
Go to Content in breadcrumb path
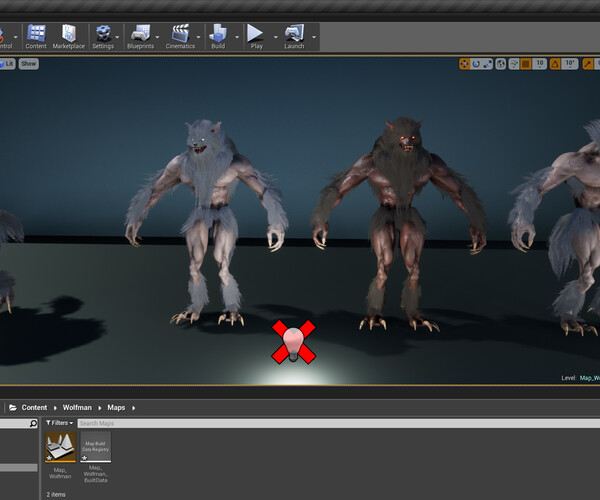point(34,408)
